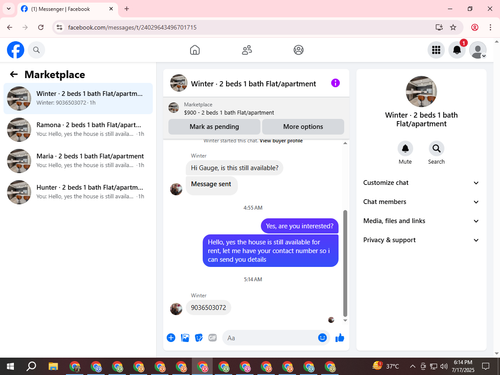Image resolution: width=500 pixels, height=375 pixels.
Task: Open Winter's conversation in the list
Action: [78, 98]
